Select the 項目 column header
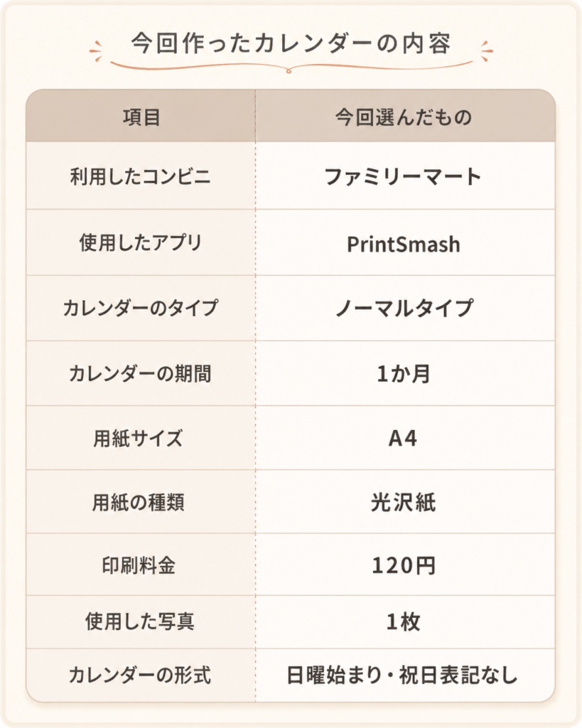582x728 pixels. click(141, 117)
